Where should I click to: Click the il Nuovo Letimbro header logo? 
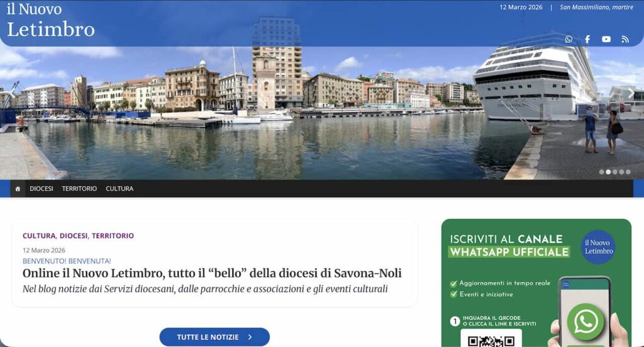pos(50,20)
